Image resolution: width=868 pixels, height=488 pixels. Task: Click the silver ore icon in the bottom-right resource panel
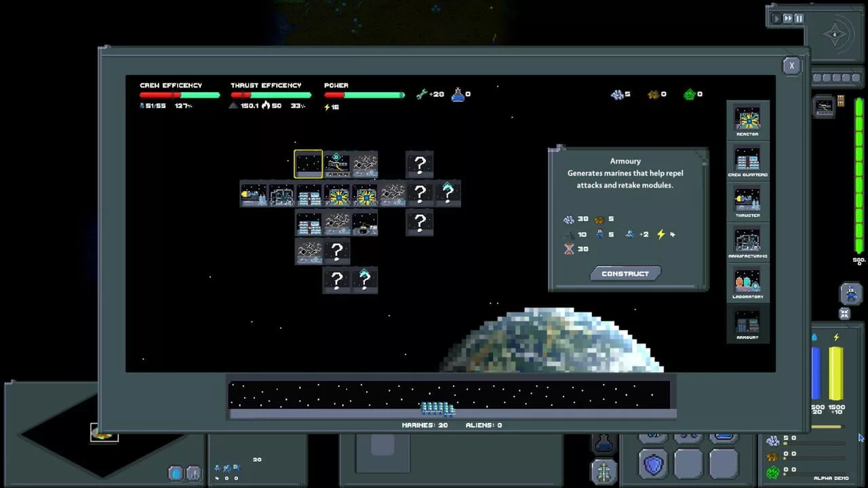[x=773, y=441]
